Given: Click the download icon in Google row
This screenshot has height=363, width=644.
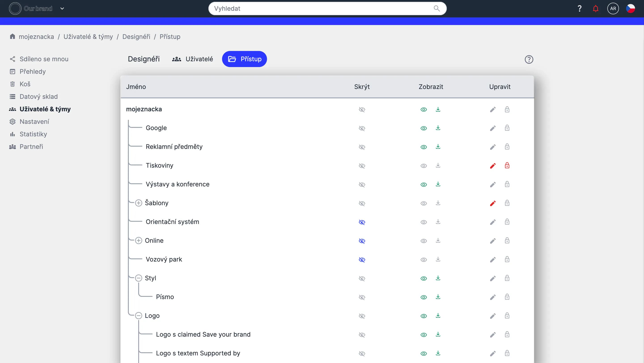Looking at the screenshot, I should coord(438,128).
